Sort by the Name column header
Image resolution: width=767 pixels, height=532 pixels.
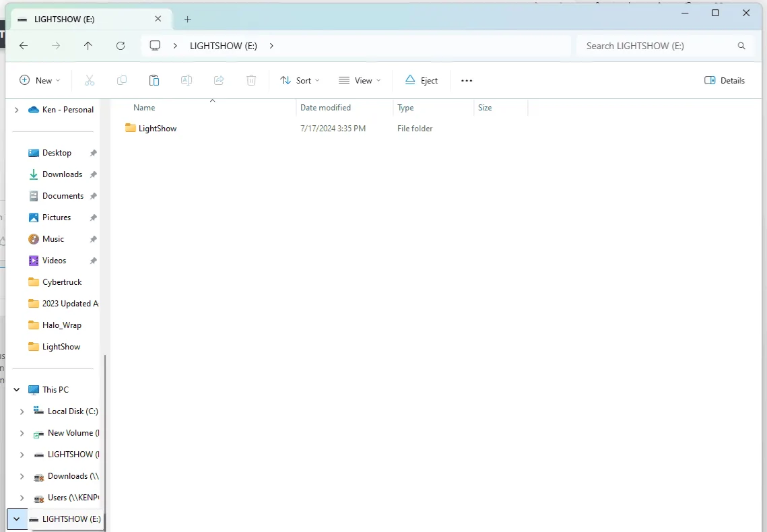click(x=144, y=108)
